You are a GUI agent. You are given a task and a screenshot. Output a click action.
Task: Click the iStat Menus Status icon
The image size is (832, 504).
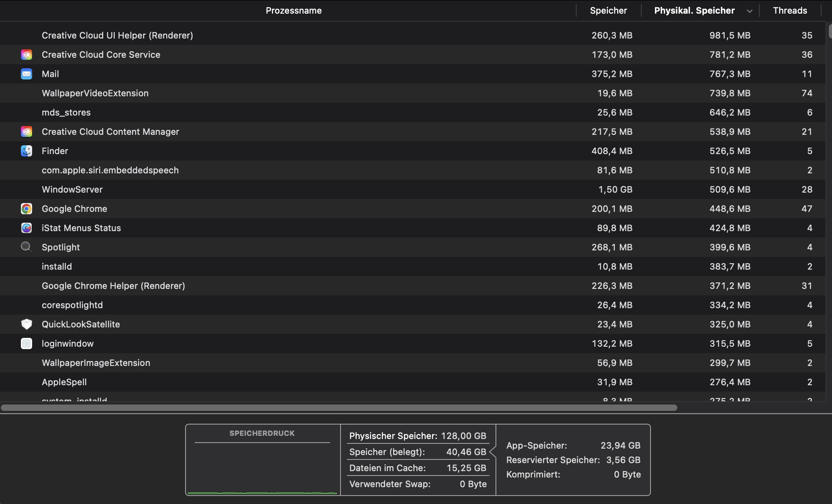point(27,228)
